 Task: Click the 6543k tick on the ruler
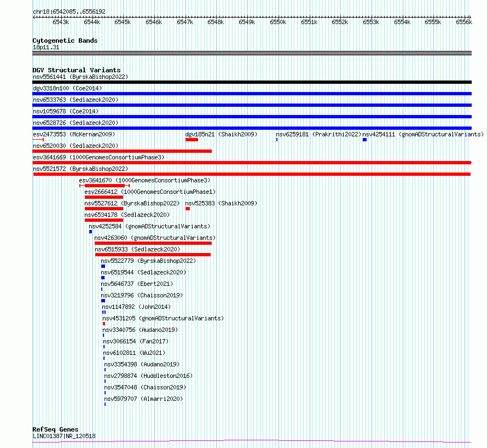click(61, 22)
